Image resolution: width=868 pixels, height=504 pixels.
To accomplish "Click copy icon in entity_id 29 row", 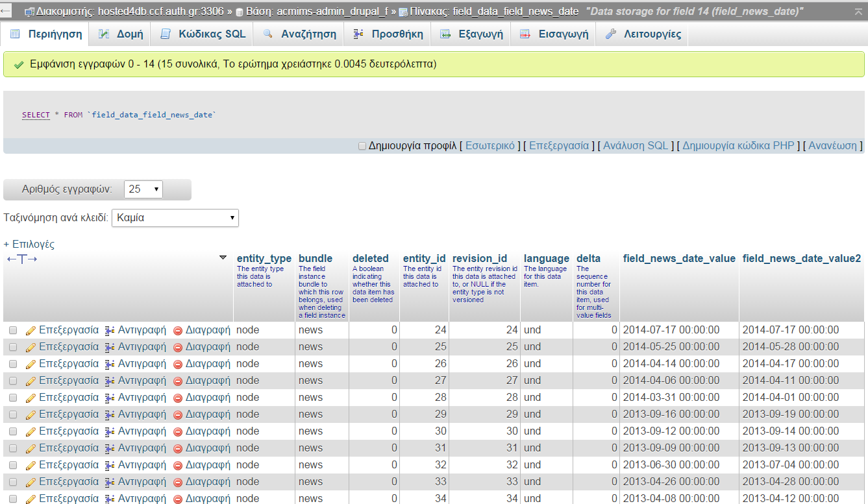I will coord(110,414).
